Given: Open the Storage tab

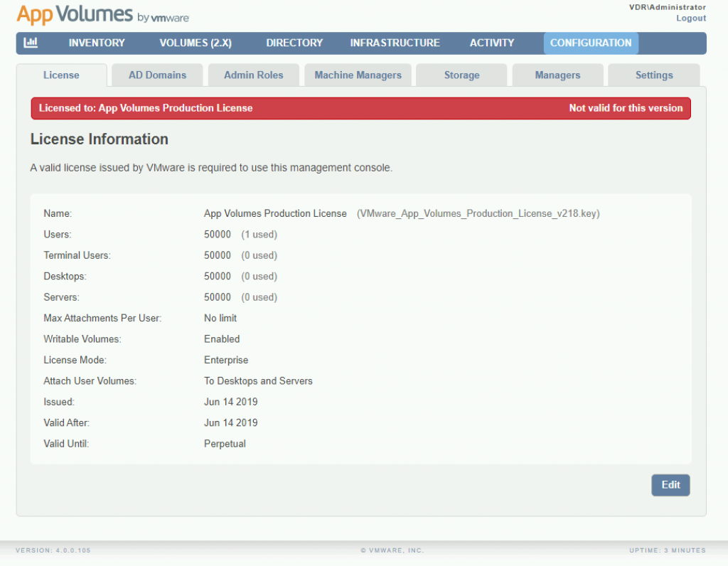Looking at the screenshot, I should pos(461,75).
